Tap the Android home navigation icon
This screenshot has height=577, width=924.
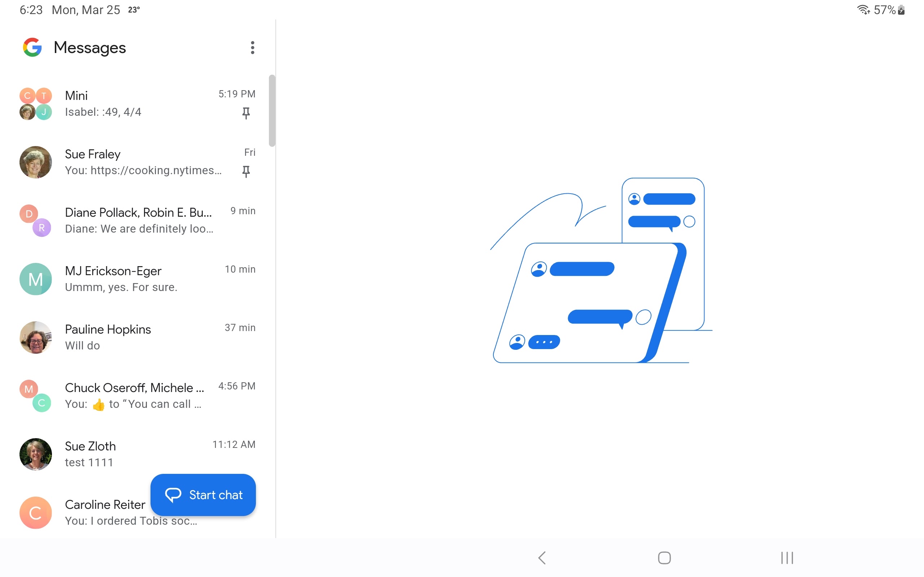664,558
